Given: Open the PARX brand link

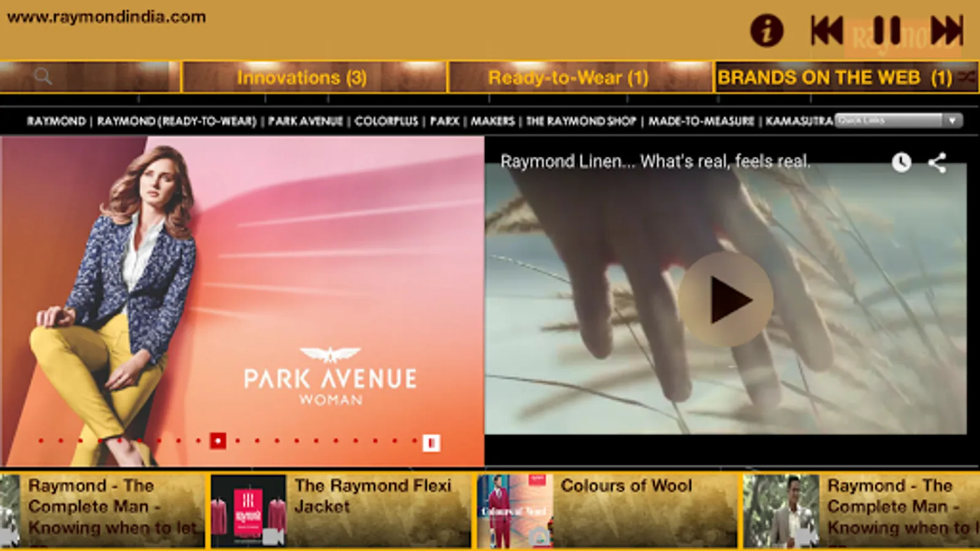Looking at the screenshot, I should [445, 121].
